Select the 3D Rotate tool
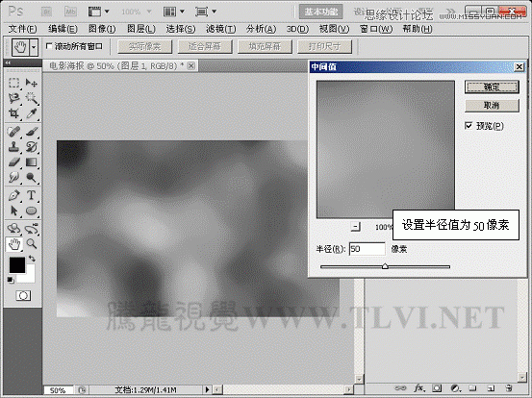 pyautogui.click(x=13, y=229)
